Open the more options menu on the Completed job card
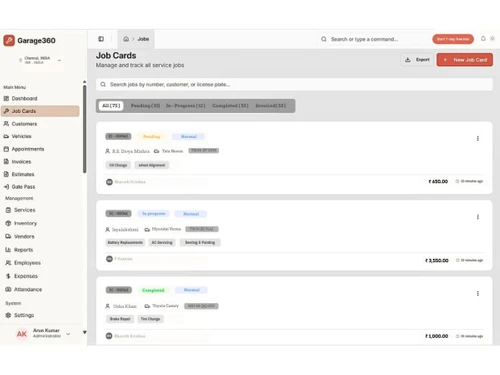The height and width of the screenshot is (375, 500). 478,293
